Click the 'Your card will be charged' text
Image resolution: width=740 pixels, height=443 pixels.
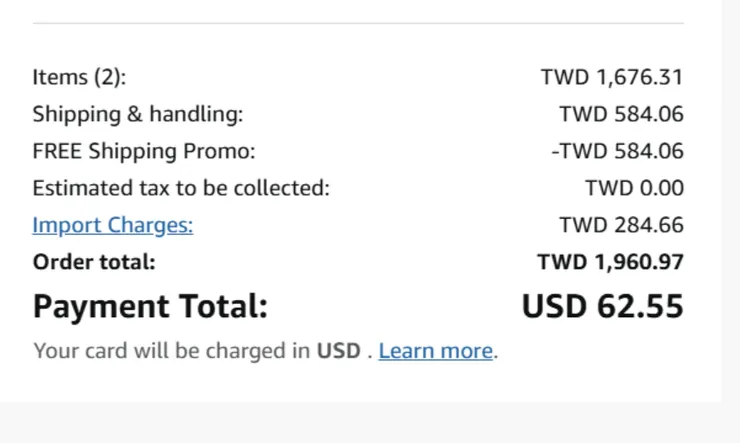pos(172,351)
